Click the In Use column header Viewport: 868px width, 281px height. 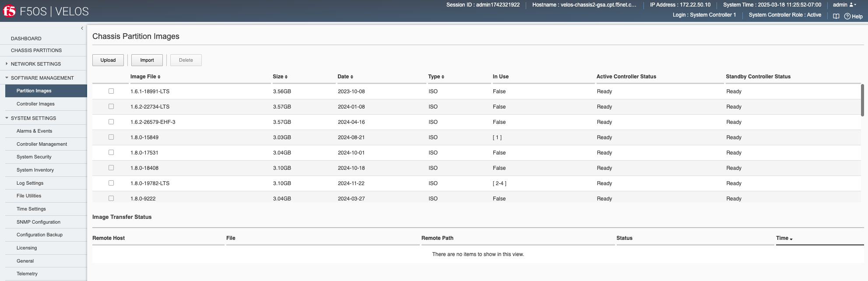click(501, 77)
